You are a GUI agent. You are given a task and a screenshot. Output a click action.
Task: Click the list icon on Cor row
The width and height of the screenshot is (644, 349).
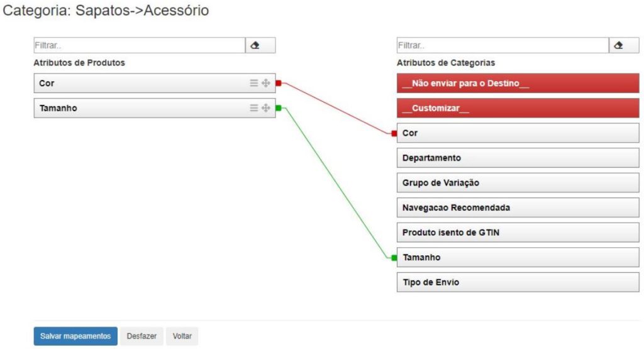pos(254,83)
